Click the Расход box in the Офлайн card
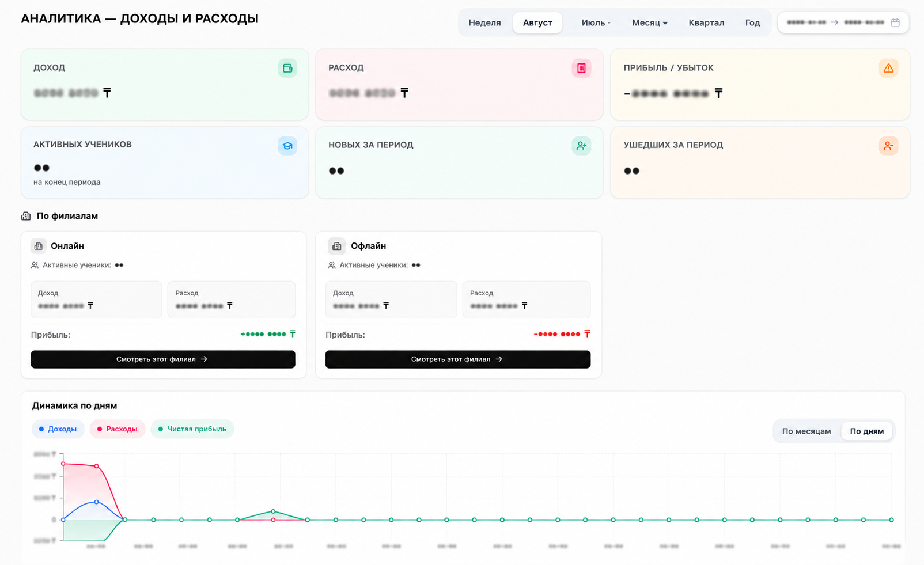 tap(527, 299)
